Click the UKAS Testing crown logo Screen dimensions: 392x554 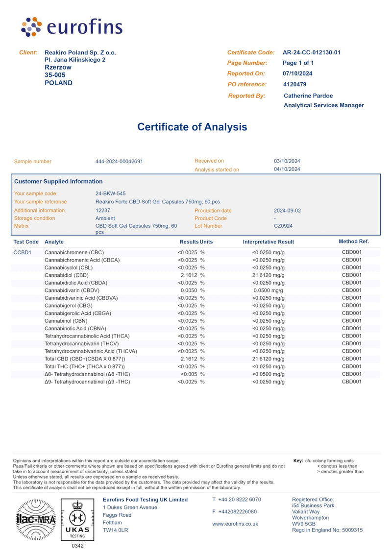77,520
